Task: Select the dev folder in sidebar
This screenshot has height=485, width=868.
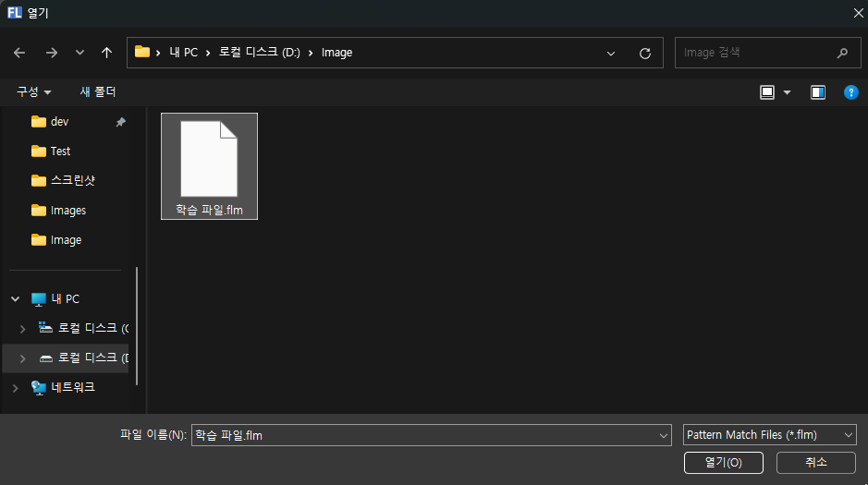Action: [x=59, y=122]
